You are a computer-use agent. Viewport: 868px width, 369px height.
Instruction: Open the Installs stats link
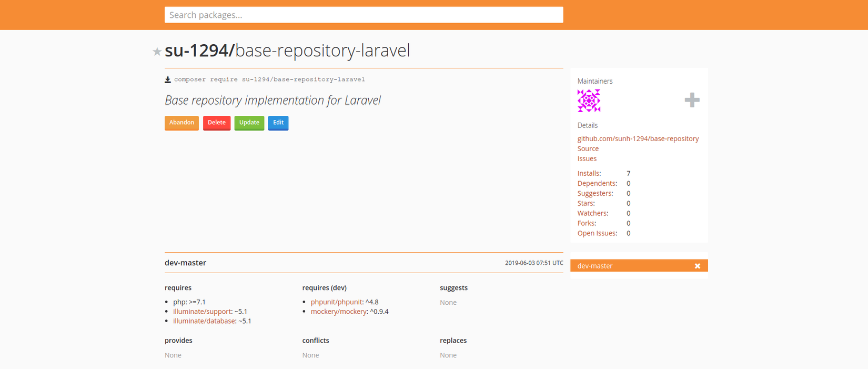point(589,173)
